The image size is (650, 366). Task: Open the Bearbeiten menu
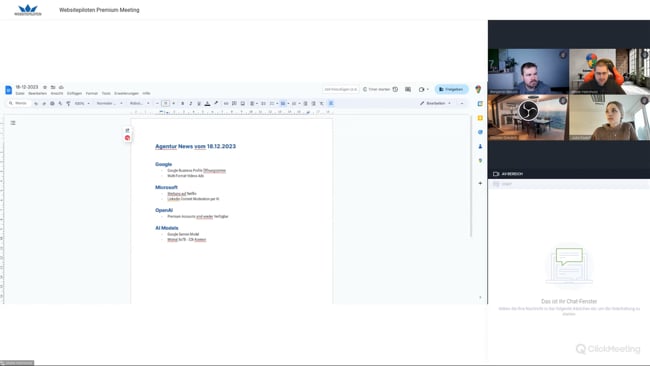click(x=37, y=94)
